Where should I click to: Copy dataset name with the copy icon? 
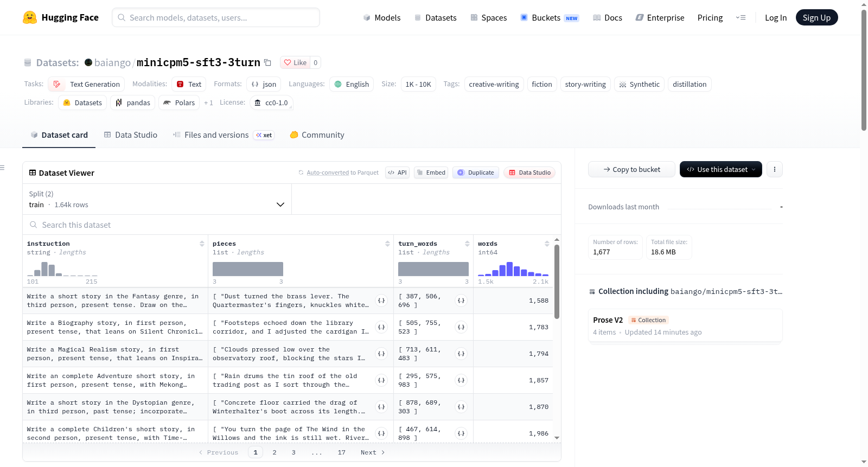click(267, 62)
